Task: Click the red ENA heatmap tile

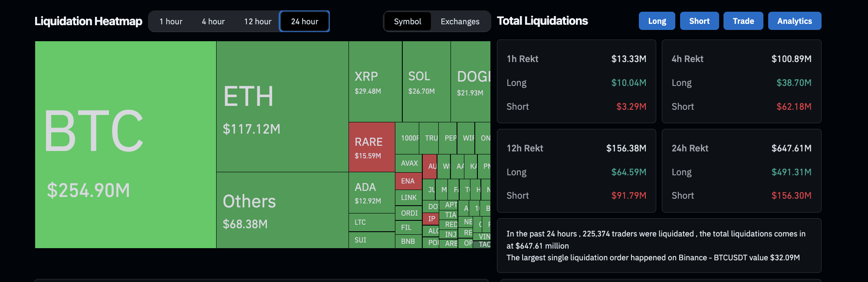Action: pyautogui.click(x=409, y=181)
